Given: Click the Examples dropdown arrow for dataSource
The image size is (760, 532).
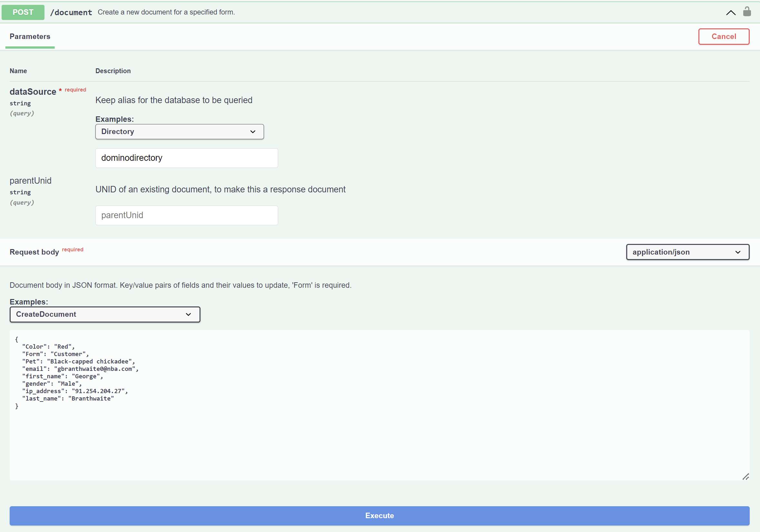Looking at the screenshot, I should (252, 131).
